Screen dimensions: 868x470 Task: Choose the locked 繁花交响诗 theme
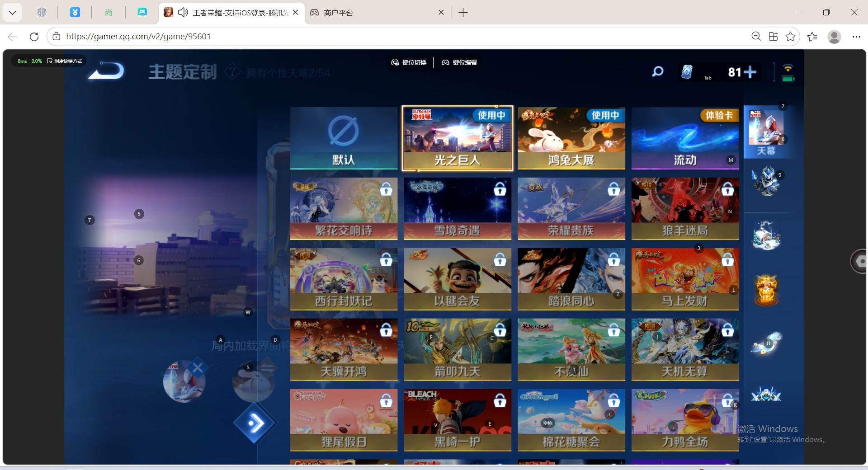(344, 209)
